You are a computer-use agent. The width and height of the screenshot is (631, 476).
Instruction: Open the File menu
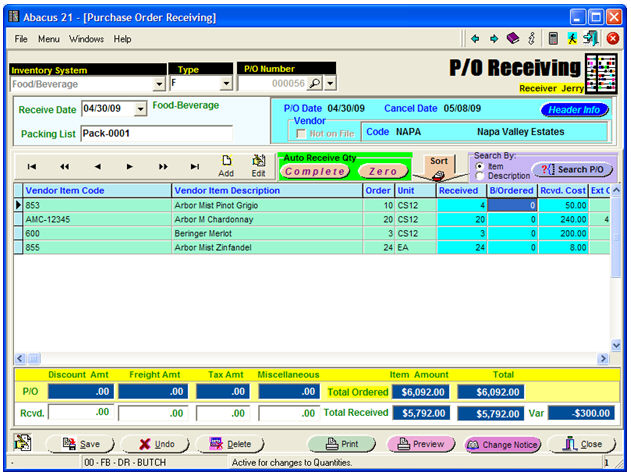pyautogui.click(x=21, y=39)
